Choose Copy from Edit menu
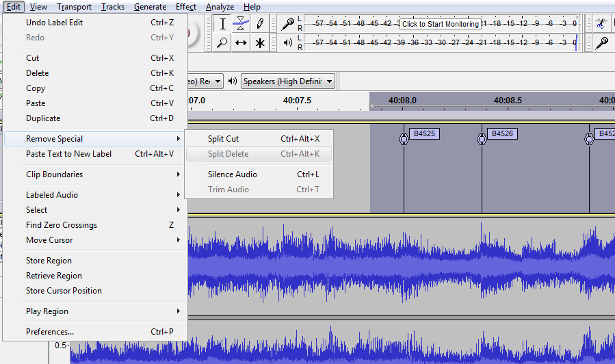The width and height of the screenshot is (615, 364). tap(94, 88)
